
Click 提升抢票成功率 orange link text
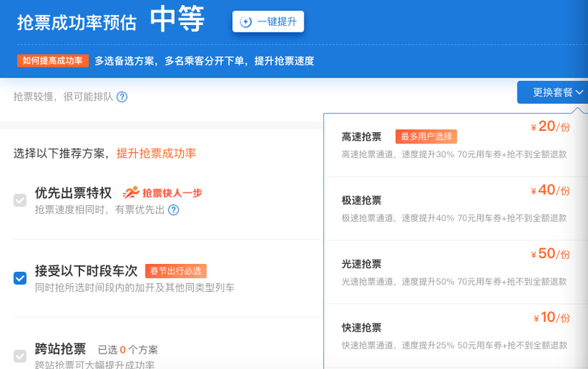coord(157,154)
